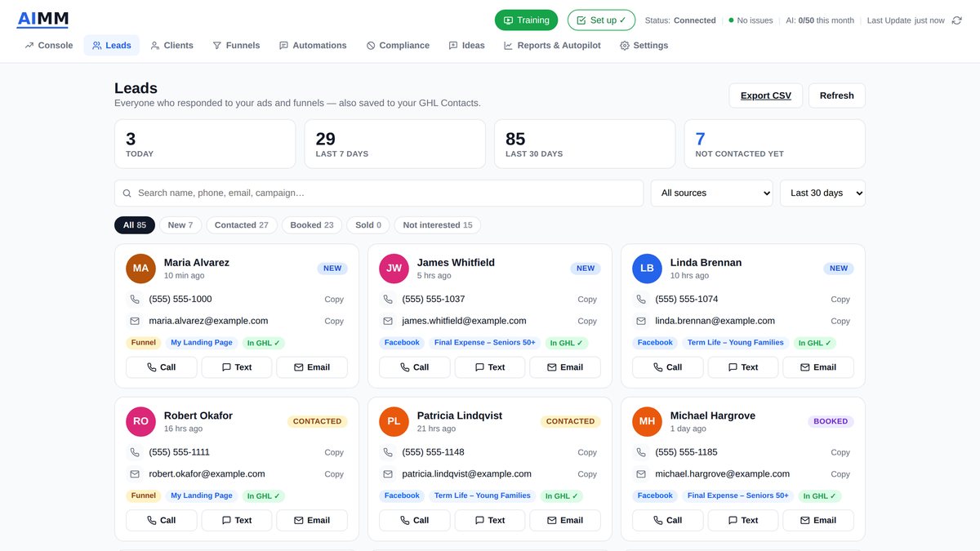Click the Refresh button
Viewport: 980px width, 551px height.
pos(837,96)
